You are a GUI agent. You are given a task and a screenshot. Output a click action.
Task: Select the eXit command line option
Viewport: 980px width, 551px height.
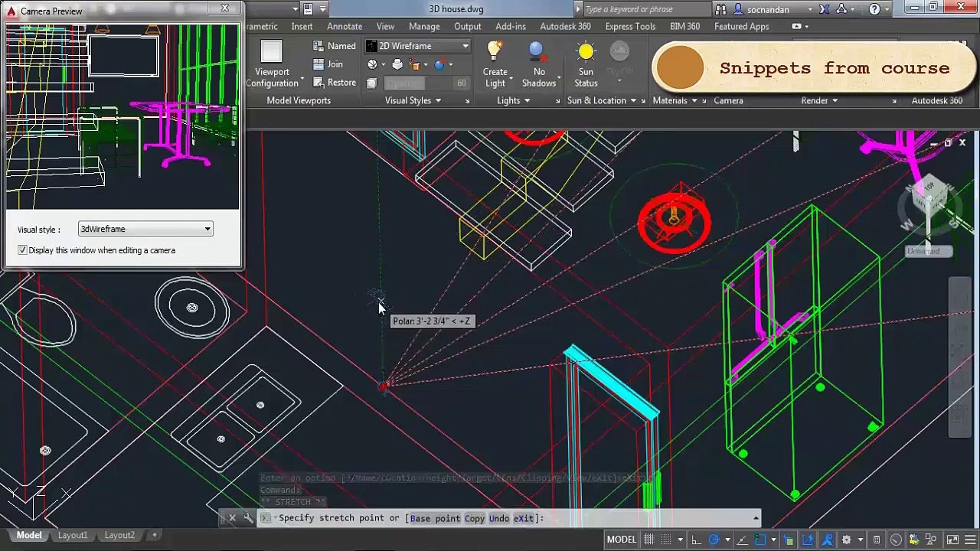coord(524,518)
